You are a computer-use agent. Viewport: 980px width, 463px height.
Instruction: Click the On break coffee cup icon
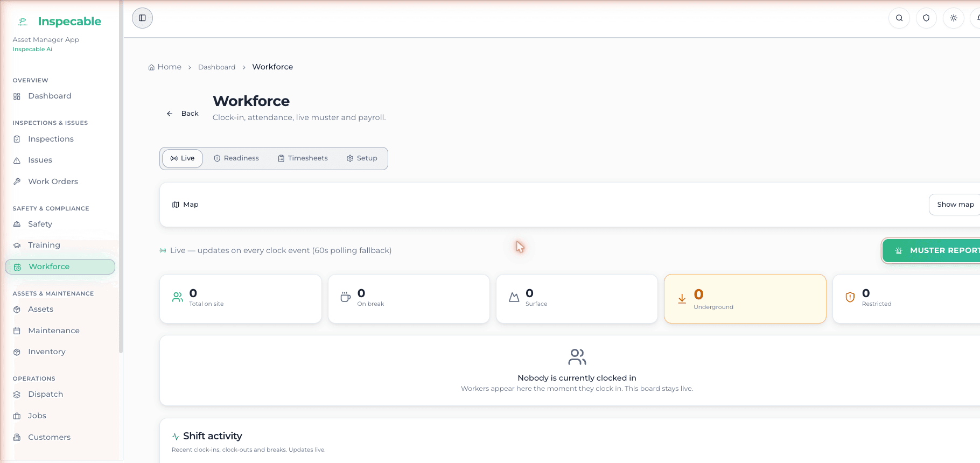[346, 297]
